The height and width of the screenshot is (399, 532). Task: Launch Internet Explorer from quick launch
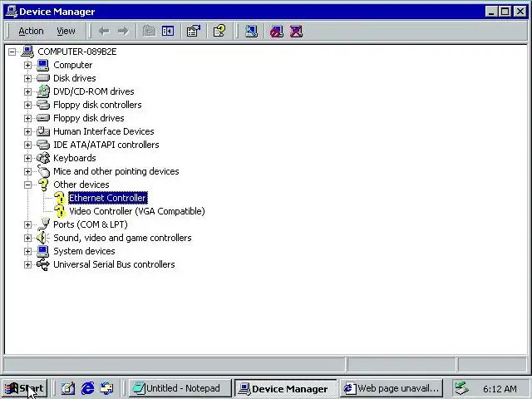coord(87,388)
